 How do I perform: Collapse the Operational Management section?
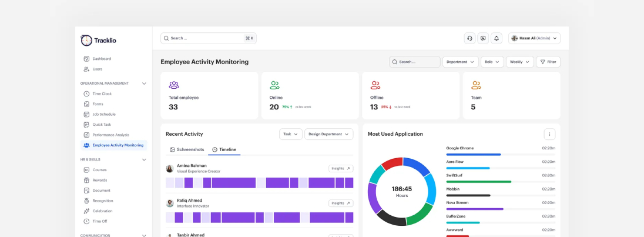click(x=144, y=84)
